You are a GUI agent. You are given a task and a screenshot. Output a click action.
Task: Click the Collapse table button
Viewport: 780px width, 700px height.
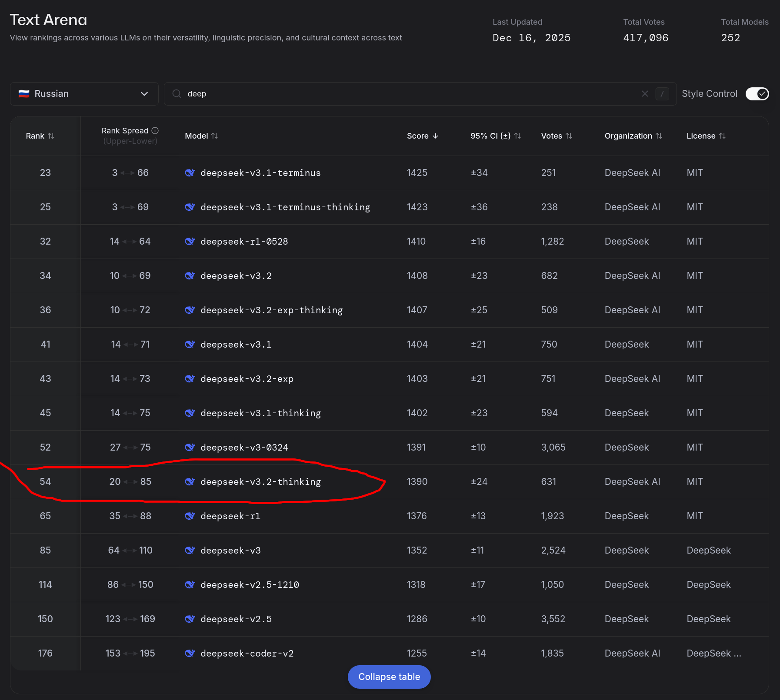[389, 677]
